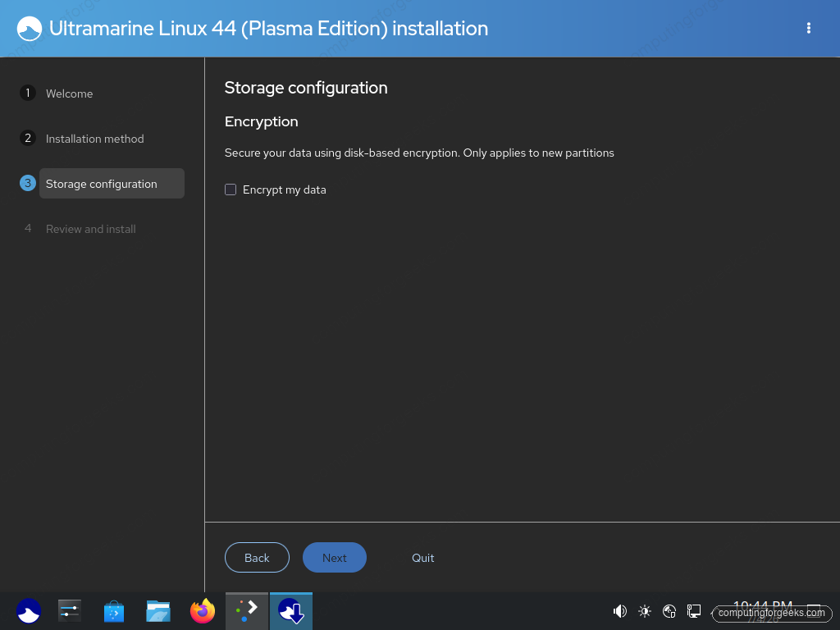Enable the Encrypt my data checkbox

pyautogui.click(x=231, y=189)
